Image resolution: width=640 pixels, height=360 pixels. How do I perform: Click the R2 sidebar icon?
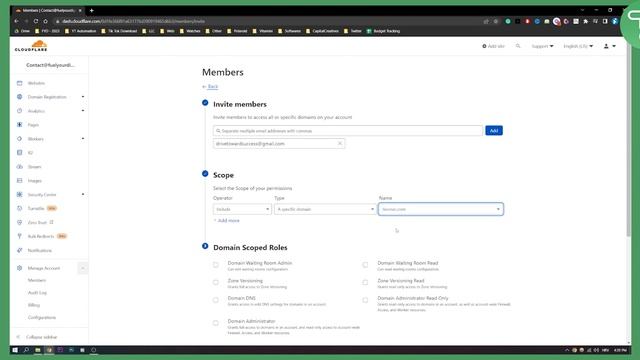[x=19, y=153]
